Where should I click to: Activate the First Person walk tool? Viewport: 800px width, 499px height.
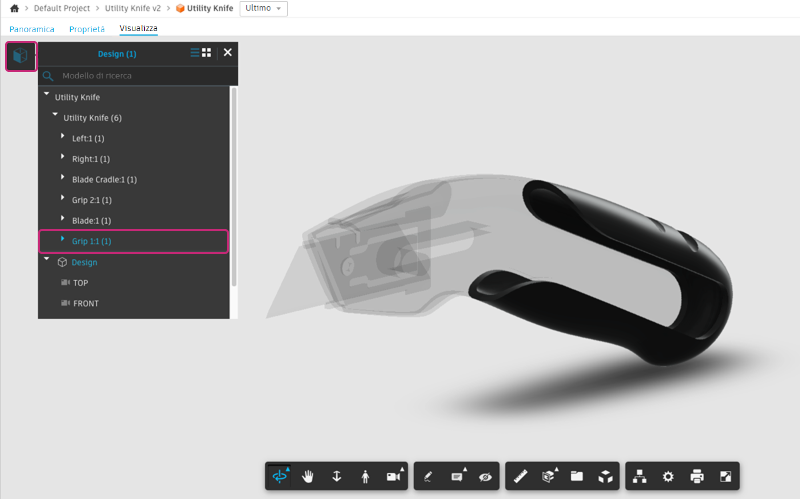[365, 477]
